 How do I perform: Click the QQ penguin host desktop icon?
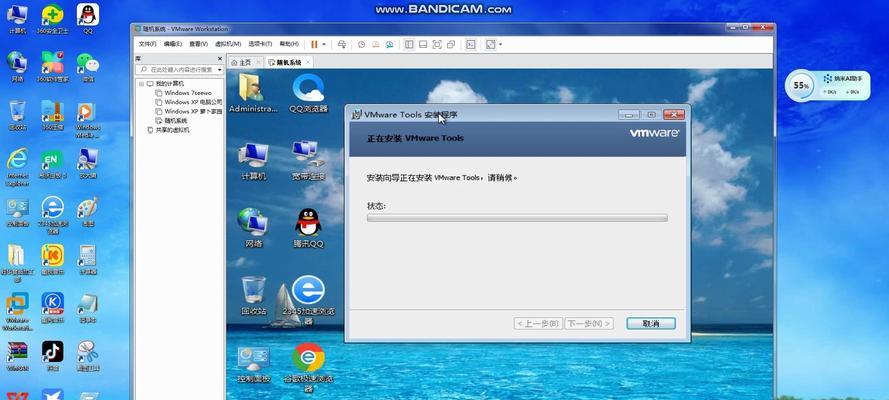pos(87,19)
